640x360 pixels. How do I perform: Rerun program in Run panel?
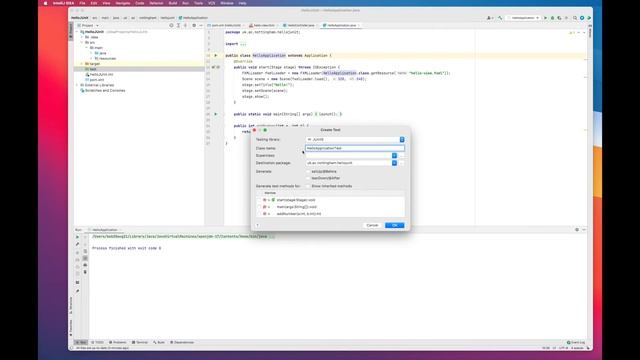pos(78,237)
